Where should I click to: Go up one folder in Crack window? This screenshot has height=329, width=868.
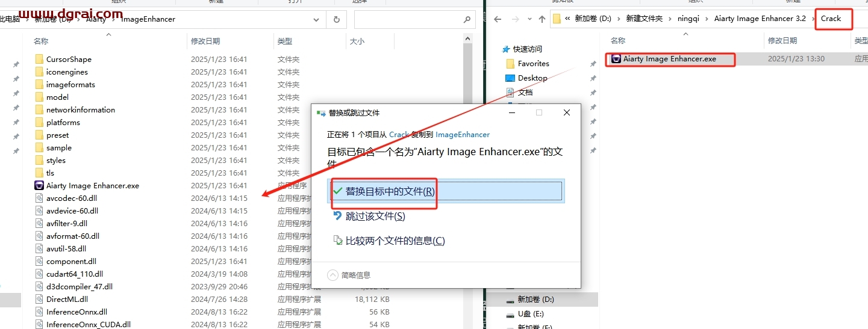tap(542, 19)
